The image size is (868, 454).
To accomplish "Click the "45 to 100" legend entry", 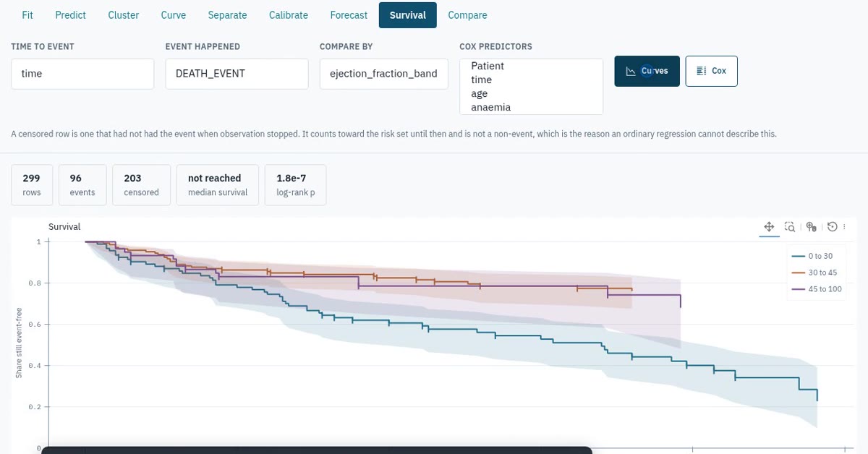I will pyautogui.click(x=817, y=289).
